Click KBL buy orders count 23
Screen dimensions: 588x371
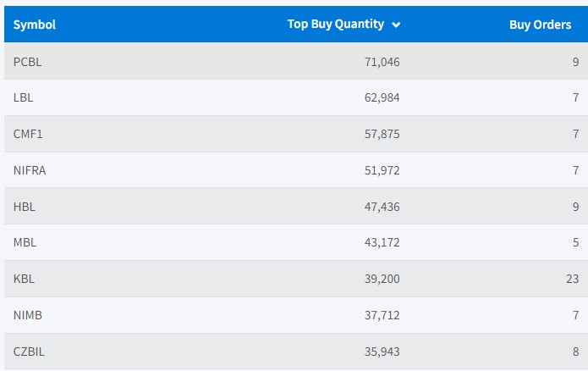click(572, 279)
